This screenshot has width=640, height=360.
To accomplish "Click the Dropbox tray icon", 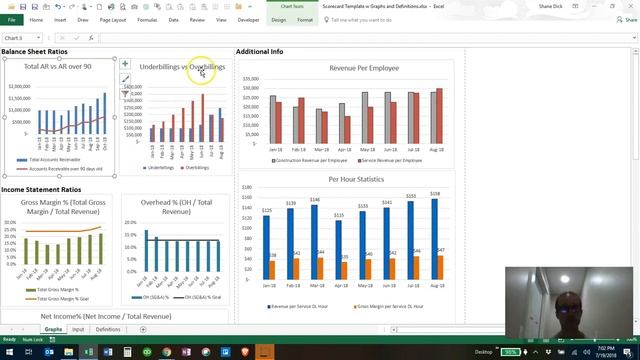I will (x=548, y=352).
